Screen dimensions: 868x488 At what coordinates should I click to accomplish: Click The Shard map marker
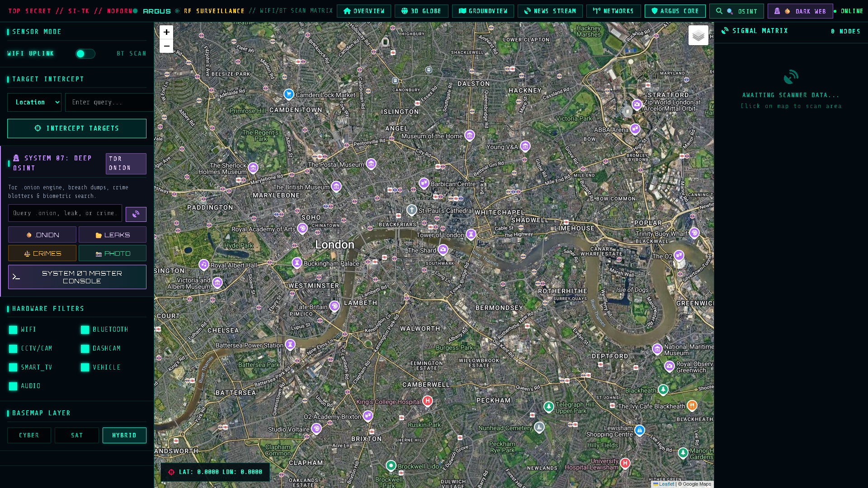(x=443, y=249)
